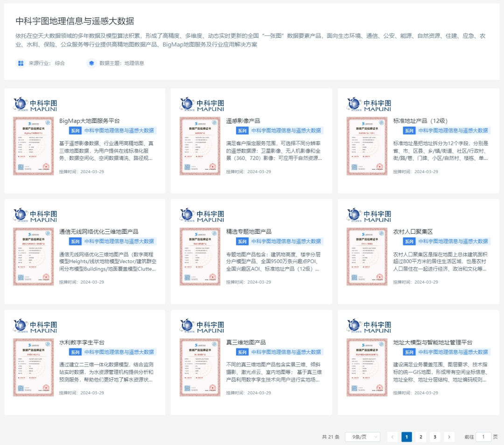Click the logo on 遥感影像产品 card
The height and width of the screenshot is (445, 504).
click(x=202, y=104)
